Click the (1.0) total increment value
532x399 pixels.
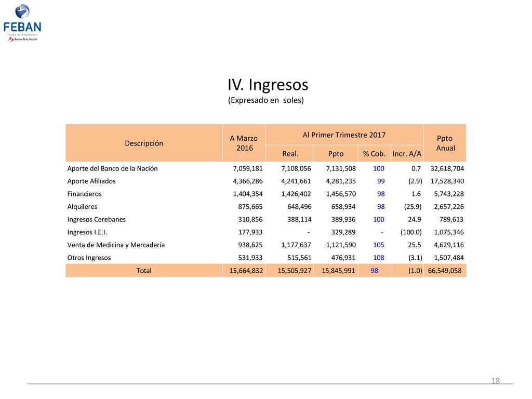tap(415, 271)
